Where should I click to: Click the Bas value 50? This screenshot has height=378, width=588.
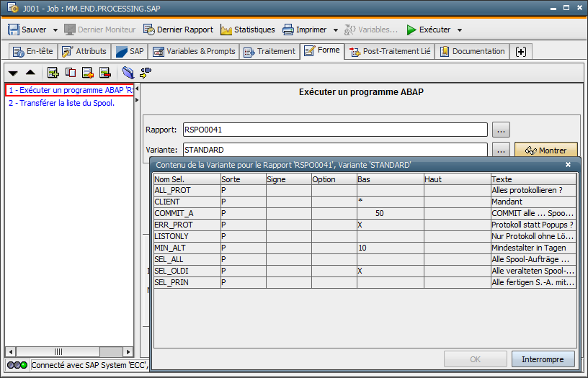click(380, 214)
